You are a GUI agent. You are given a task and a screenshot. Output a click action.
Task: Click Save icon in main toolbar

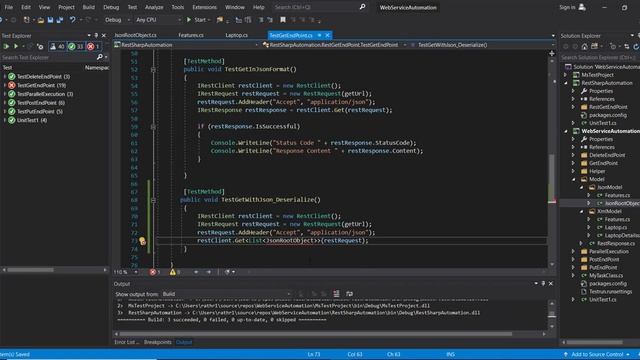[50, 20]
